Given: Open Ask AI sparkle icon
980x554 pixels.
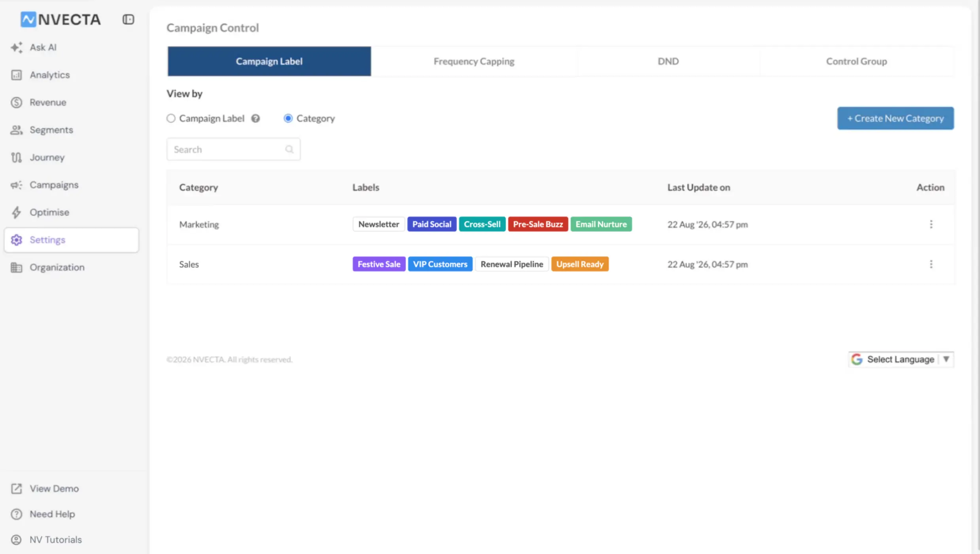Looking at the screenshot, I should click(16, 47).
